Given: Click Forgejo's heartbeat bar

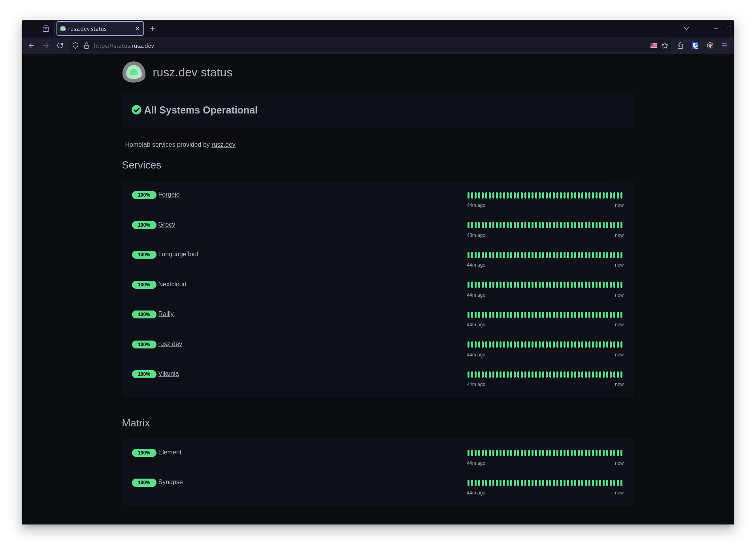Looking at the screenshot, I should tap(545, 195).
